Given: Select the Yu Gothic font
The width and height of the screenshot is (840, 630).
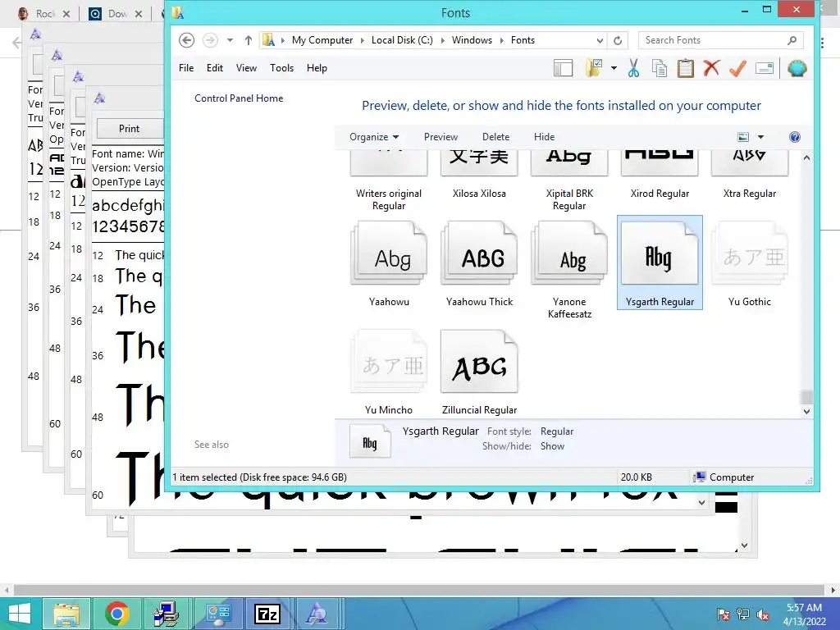Looking at the screenshot, I should tap(750, 263).
